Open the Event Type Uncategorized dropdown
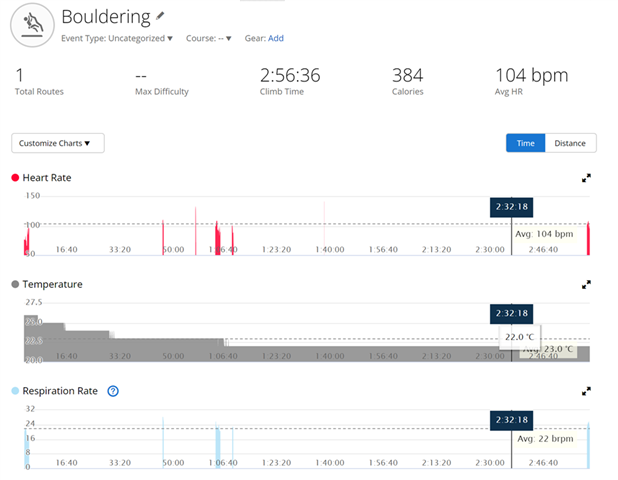This screenshot has width=618, height=480. pyautogui.click(x=117, y=39)
